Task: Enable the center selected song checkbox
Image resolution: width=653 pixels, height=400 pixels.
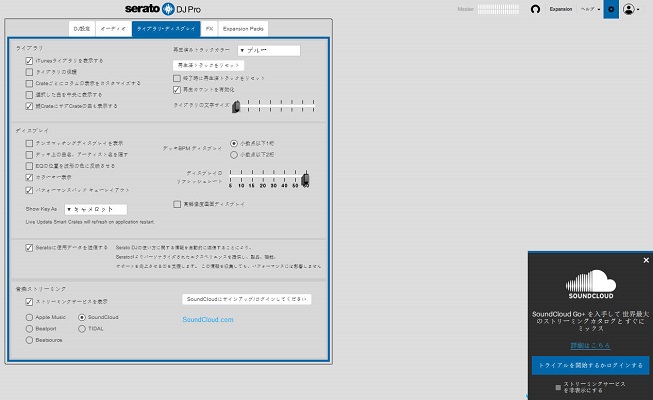Action: pyautogui.click(x=29, y=95)
